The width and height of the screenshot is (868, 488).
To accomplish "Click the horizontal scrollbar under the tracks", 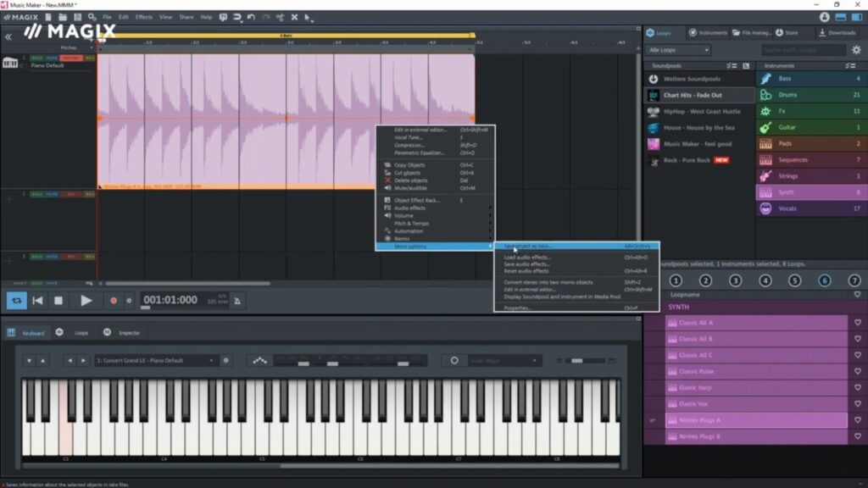I will [188, 284].
